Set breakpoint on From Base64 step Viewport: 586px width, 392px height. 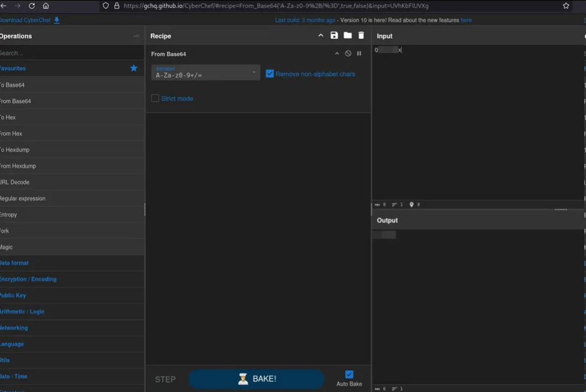(359, 54)
